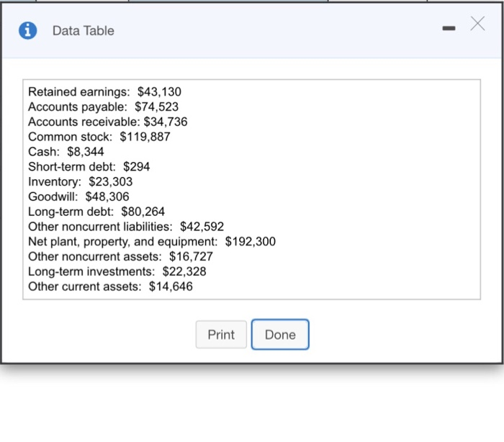This screenshot has height=442, width=504.
Task: Select the Other noncurrent liabilities line
Action: tap(126, 227)
